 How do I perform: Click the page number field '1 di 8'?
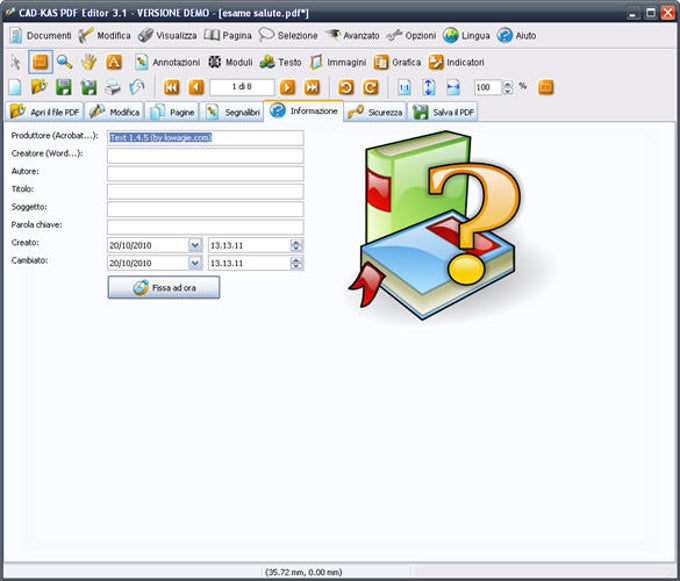point(242,87)
